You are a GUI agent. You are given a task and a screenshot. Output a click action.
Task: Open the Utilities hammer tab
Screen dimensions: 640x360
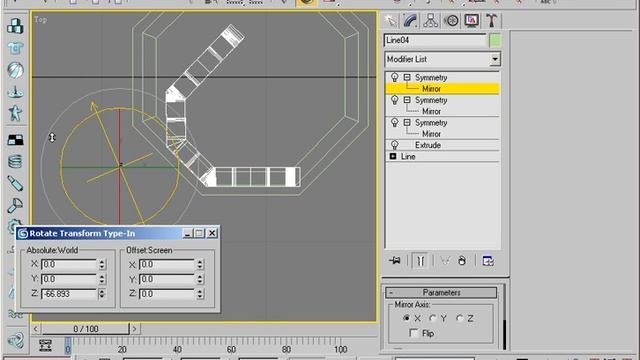click(x=491, y=20)
